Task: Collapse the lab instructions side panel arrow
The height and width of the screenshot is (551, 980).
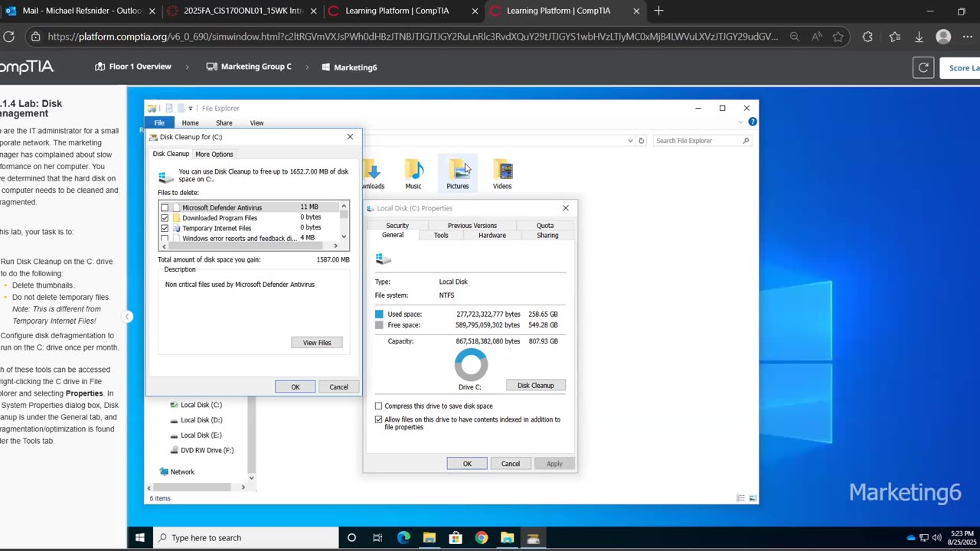Action: click(x=128, y=317)
